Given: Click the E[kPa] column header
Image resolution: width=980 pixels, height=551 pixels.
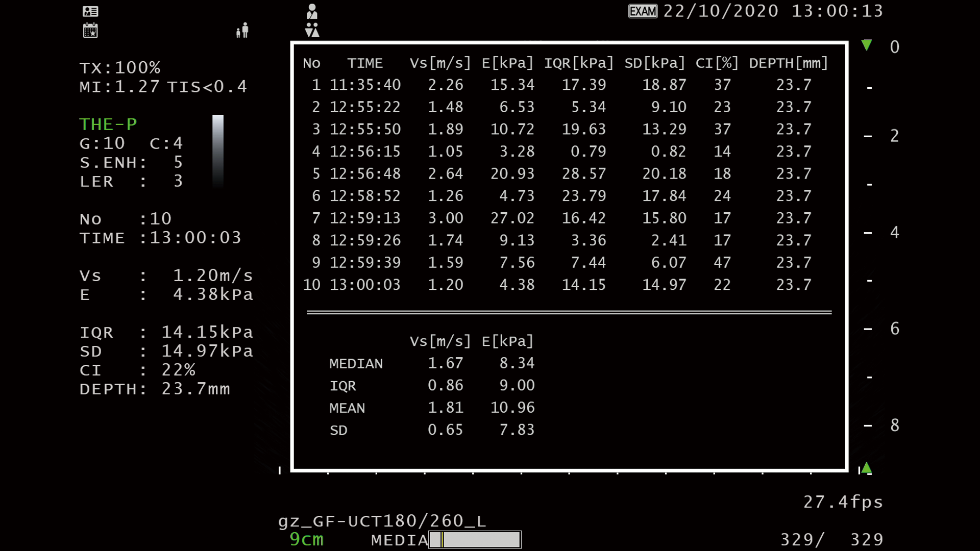Looking at the screenshot, I should 507,63.
